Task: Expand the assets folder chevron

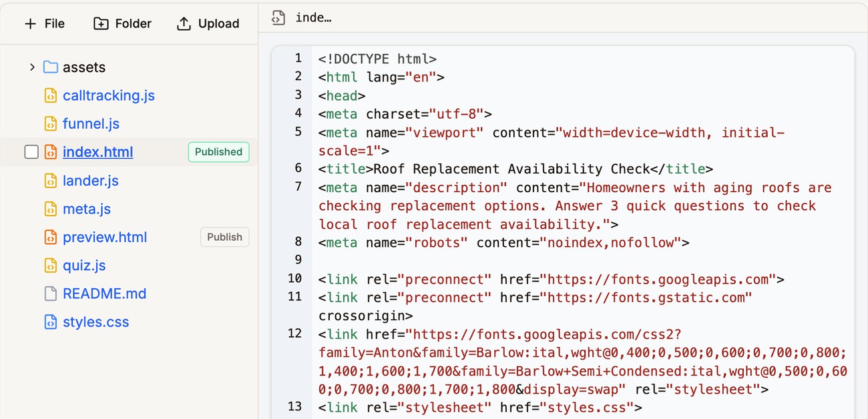Action: 31,67
